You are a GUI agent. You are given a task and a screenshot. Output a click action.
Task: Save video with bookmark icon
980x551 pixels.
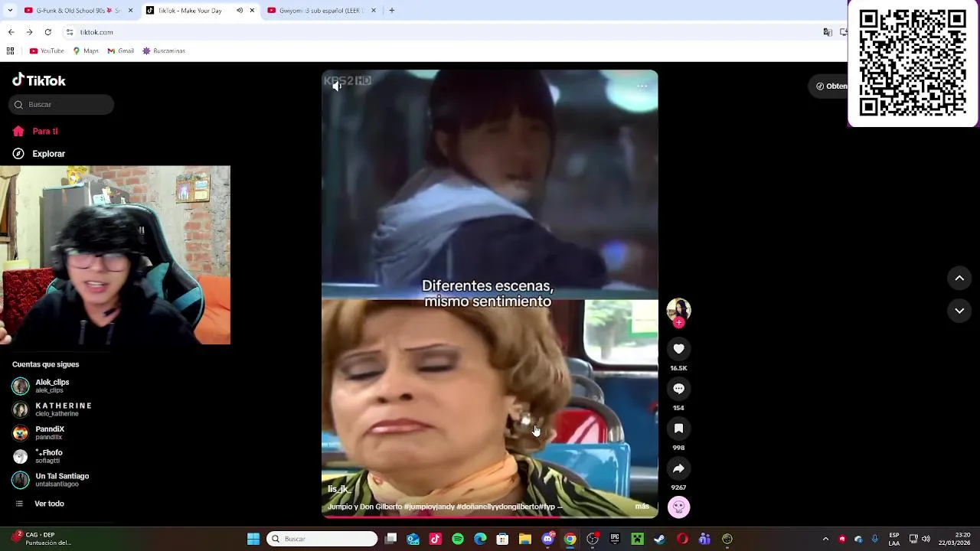click(678, 429)
